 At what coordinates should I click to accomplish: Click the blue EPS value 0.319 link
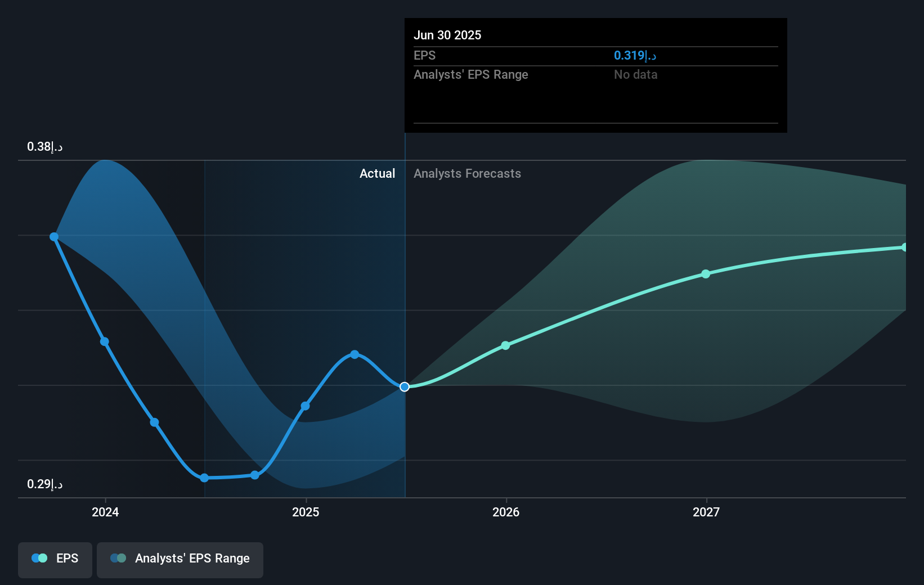click(635, 55)
